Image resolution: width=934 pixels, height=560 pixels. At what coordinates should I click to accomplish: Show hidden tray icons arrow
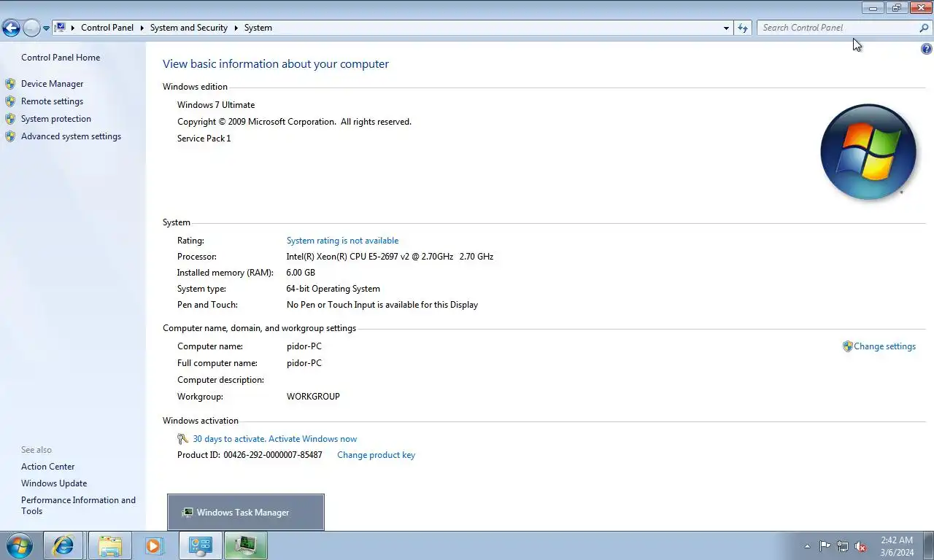click(807, 546)
